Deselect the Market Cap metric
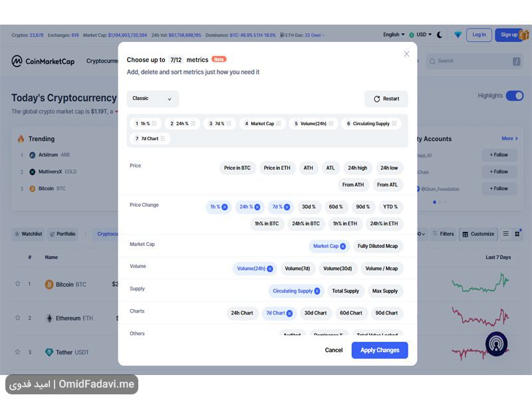Image resolution: width=532 pixels, height=399 pixels. (343, 246)
